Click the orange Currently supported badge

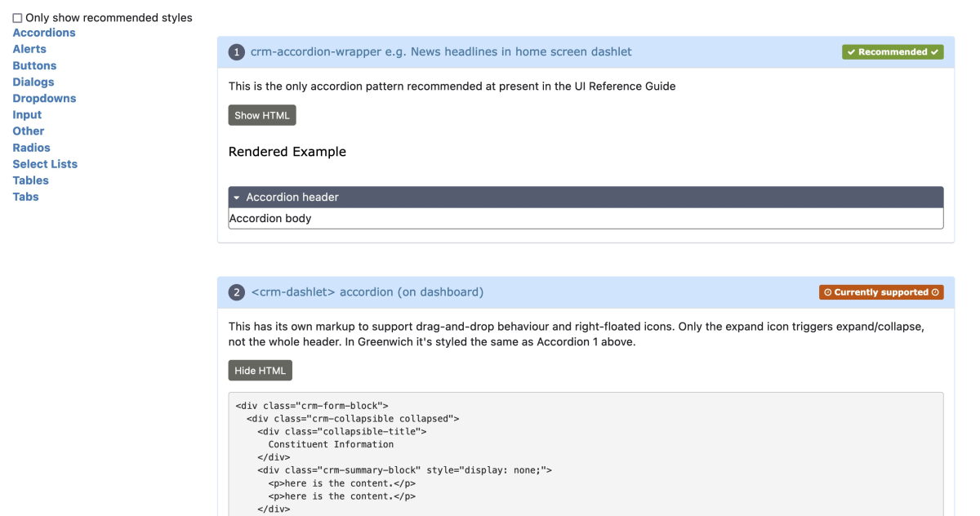coord(881,292)
